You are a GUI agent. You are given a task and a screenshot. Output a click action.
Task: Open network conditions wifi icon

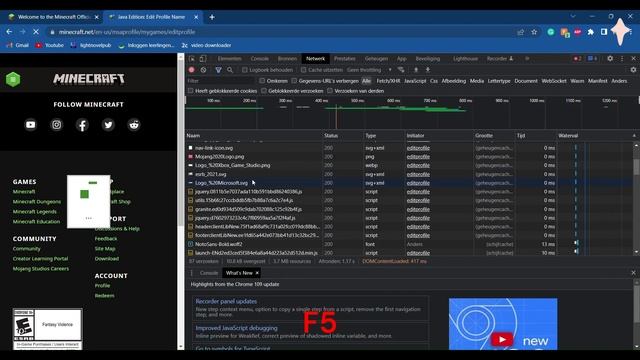click(401, 70)
